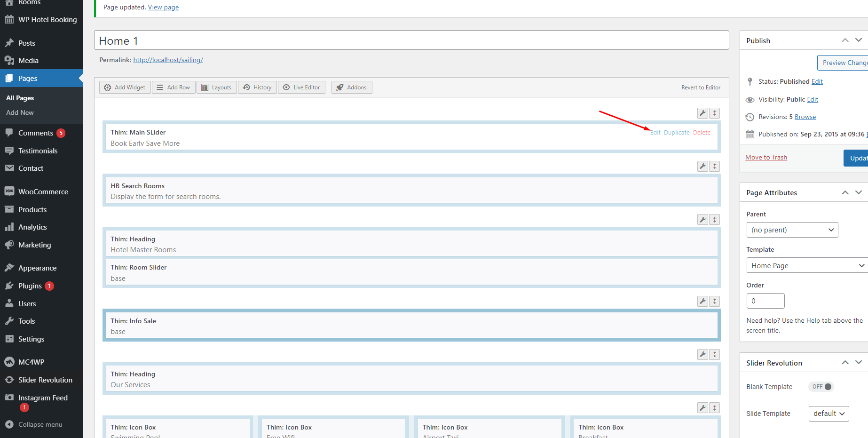Select Add New under Pages

click(19, 112)
